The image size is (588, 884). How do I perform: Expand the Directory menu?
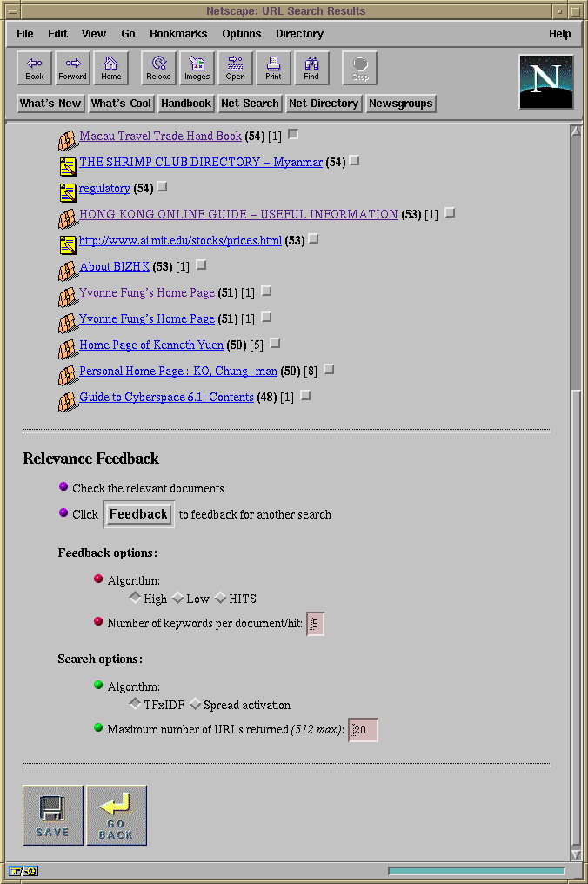click(299, 34)
